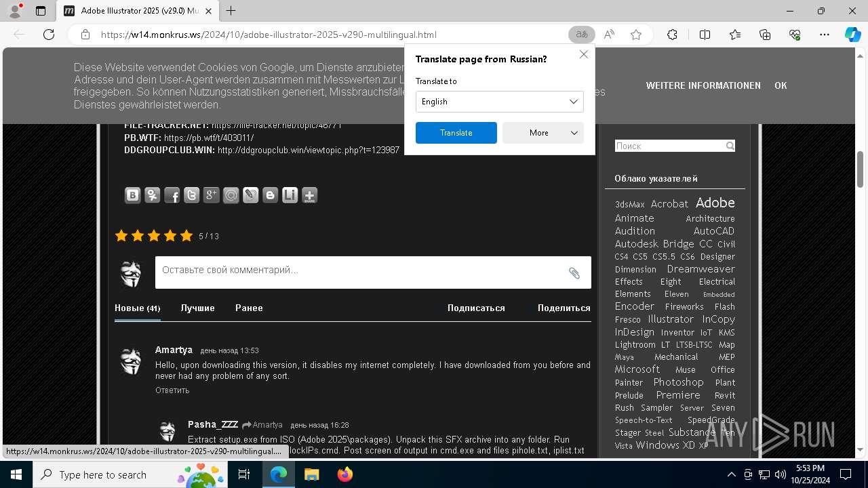Attach file paperclip in comment box
868x488 pixels.
coord(574,273)
